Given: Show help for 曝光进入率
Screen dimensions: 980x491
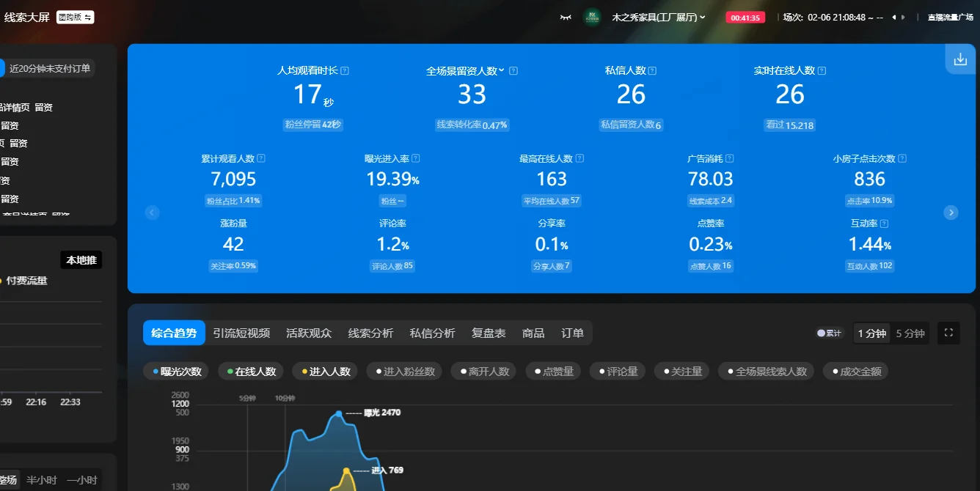Looking at the screenshot, I should tap(416, 158).
